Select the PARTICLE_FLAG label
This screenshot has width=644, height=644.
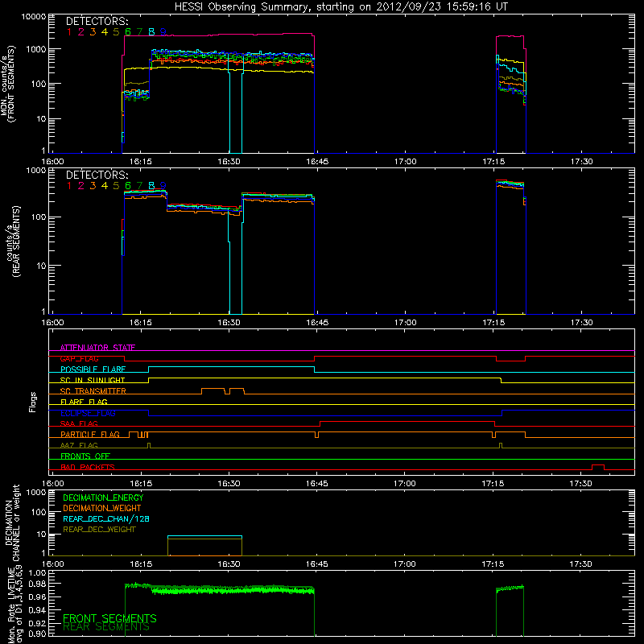[90, 435]
